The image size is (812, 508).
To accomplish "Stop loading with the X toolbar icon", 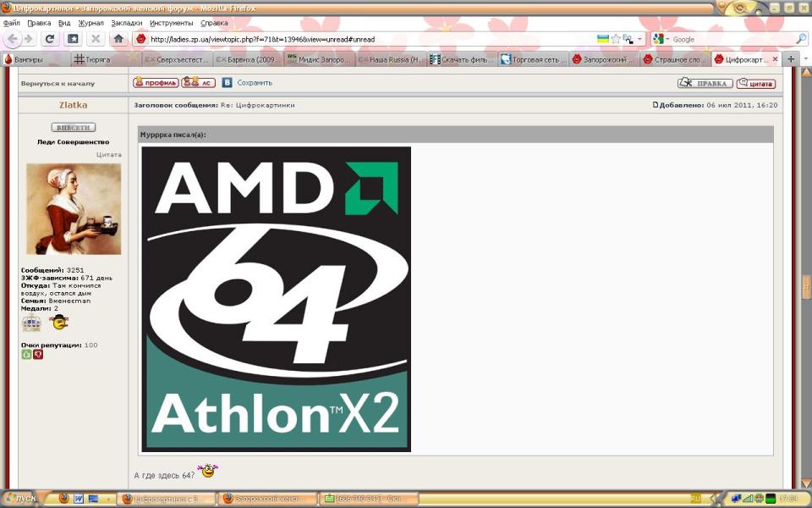I will click(x=96, y=39).
